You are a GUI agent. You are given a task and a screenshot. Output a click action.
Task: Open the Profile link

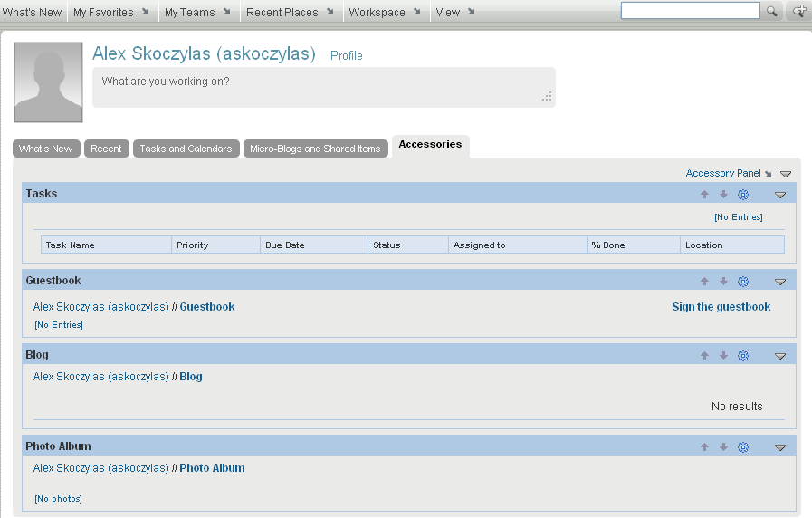[x=347, y=55]
